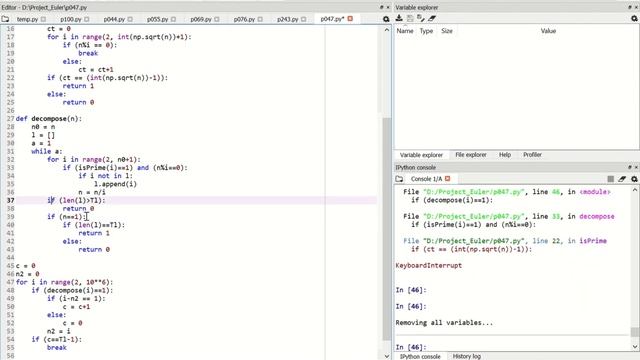The image size is (640, 360).
Task: Undock the Variable explorer pane
Action: (x=630, y=7)
